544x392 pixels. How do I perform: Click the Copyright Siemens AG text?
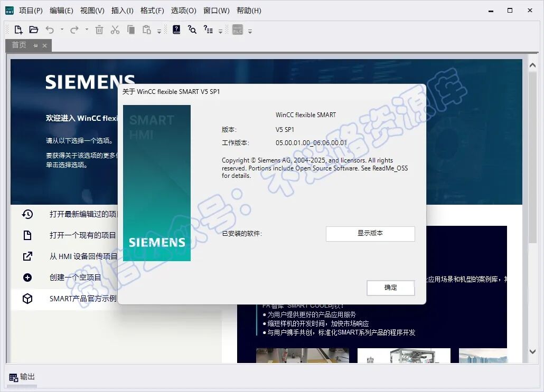315,168
